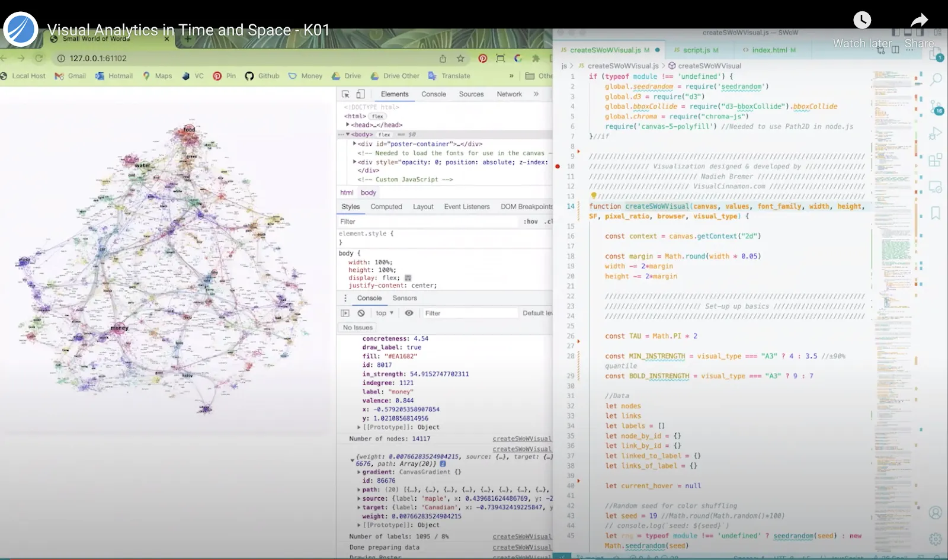This screenshot has width=948, height=560.
Task: Show more bookmarks with double chevron
Action: (511, 76)
